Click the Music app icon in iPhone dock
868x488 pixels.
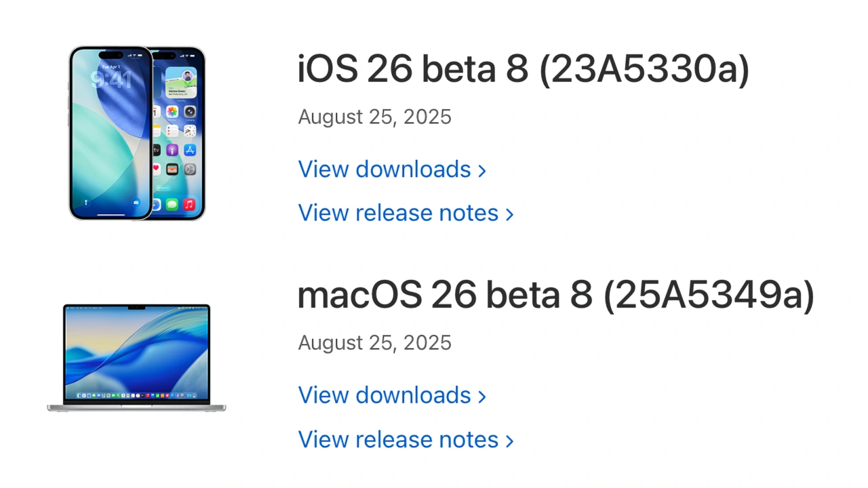pyautogui.click(x=189, y=204)
